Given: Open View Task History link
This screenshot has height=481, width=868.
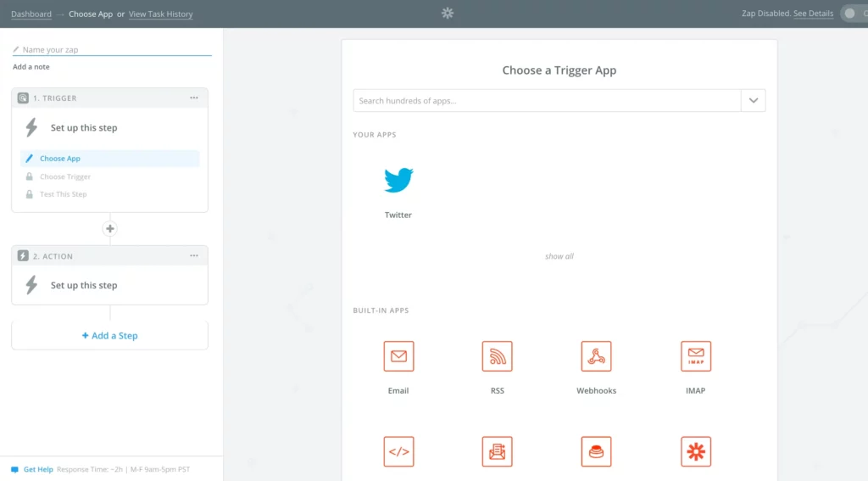Looking at the screenshot, I should (x=160, y=14).
